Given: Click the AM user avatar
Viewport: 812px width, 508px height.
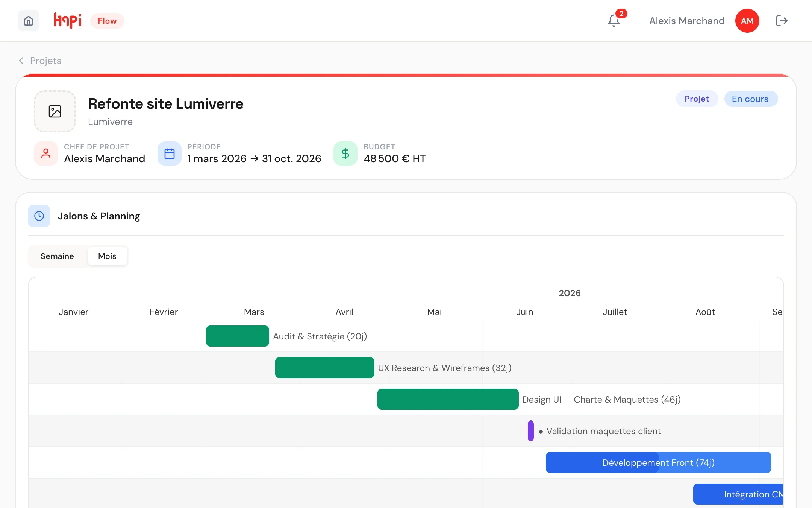Looking at the screenshot, I should click(747, 21).
